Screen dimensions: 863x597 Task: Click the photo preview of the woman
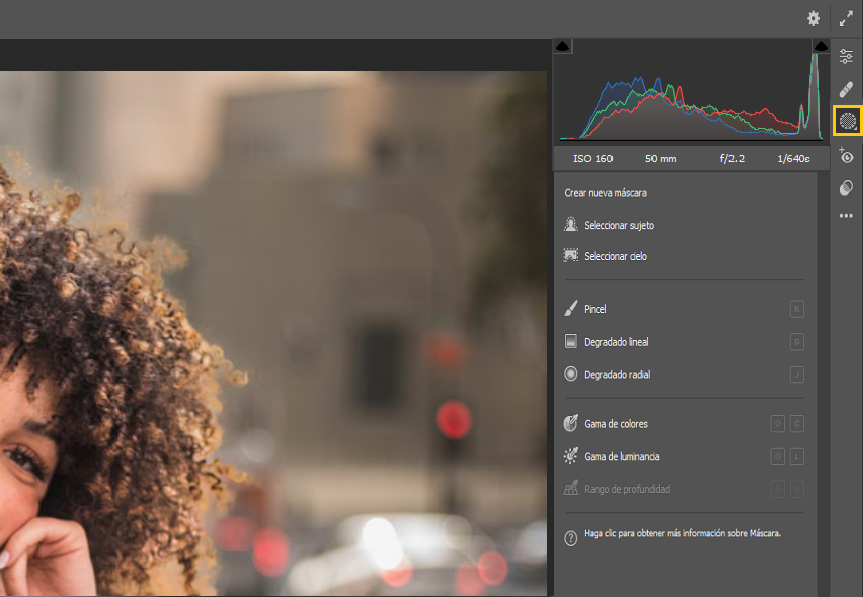pyautogui.click(x=273, y=333)
